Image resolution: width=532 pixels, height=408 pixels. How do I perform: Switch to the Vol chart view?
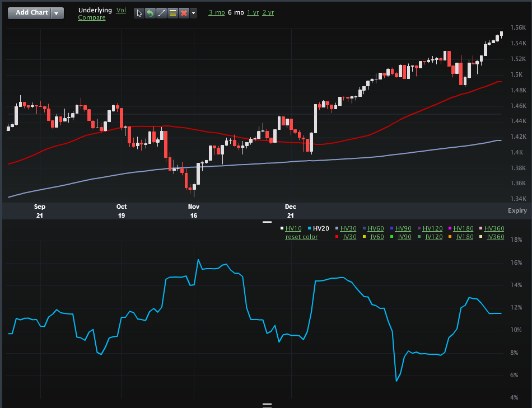pos(121,10)
